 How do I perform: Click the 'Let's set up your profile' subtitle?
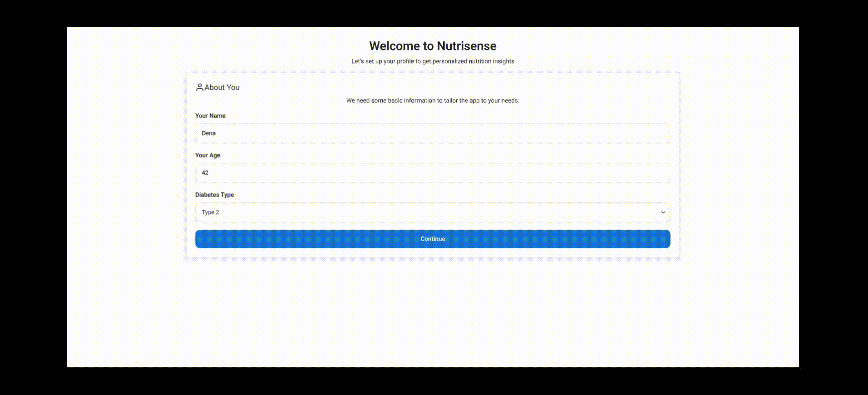click(x=433, y=61)
